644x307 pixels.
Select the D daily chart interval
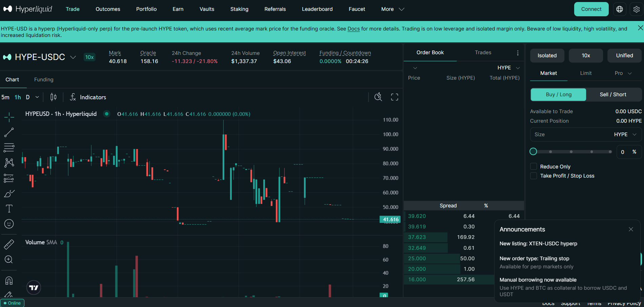point(28,97)
